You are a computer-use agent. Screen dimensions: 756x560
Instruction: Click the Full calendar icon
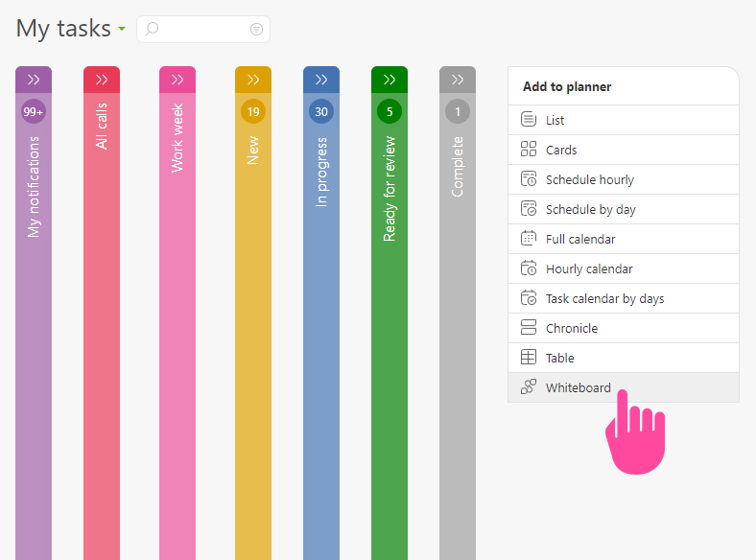click(x=528, y=239)
